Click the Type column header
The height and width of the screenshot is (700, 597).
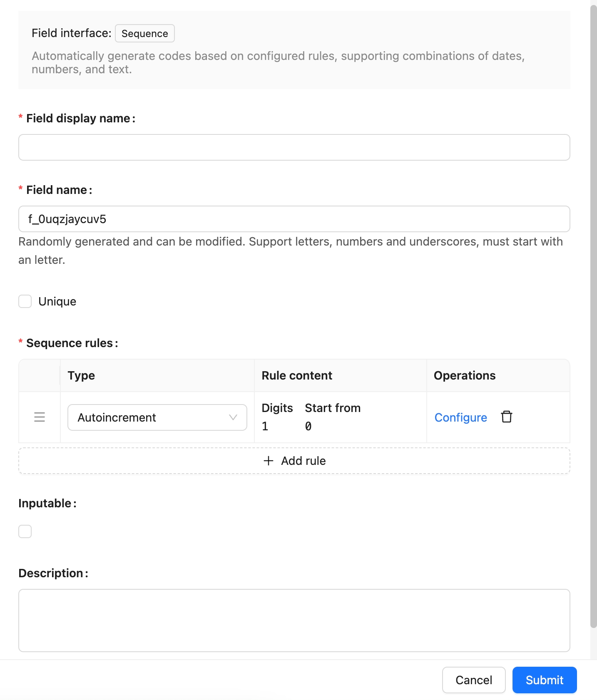point(82,375)
